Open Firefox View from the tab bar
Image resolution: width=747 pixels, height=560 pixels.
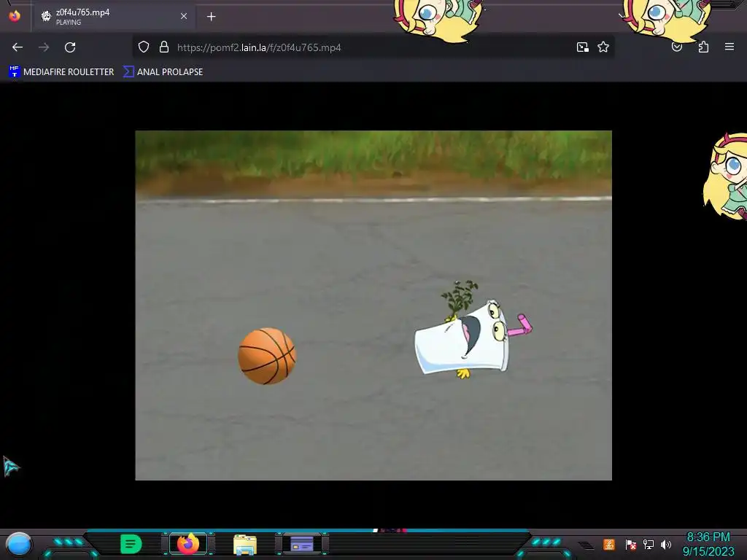click(15, 16)
